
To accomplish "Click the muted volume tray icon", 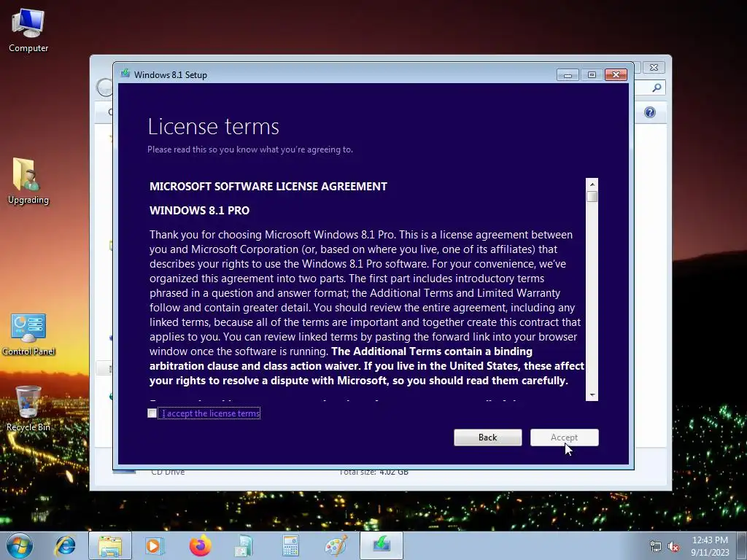I will 673,547.
